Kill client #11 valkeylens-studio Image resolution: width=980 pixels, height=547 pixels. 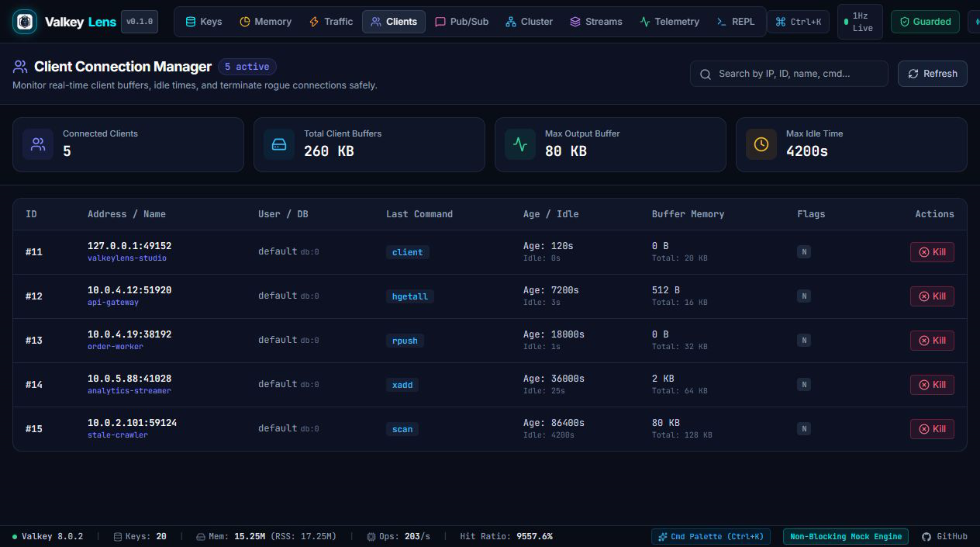pyautogui.click(x=932, y=252)
